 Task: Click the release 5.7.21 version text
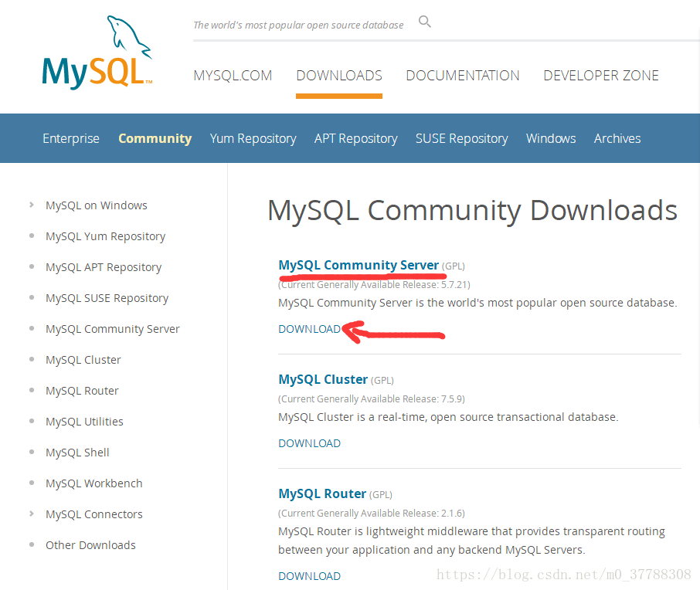pyautogui.click(x=374, y=285)
